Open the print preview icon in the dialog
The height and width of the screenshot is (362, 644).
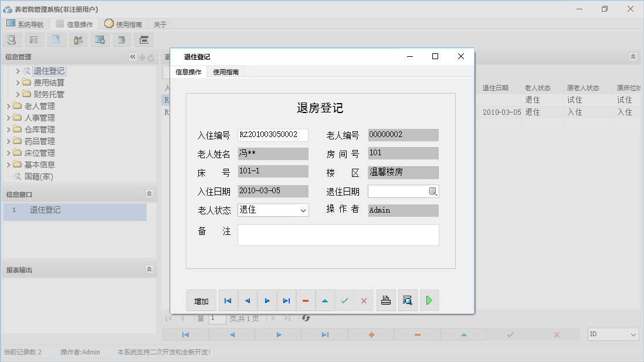coord(408,300)
